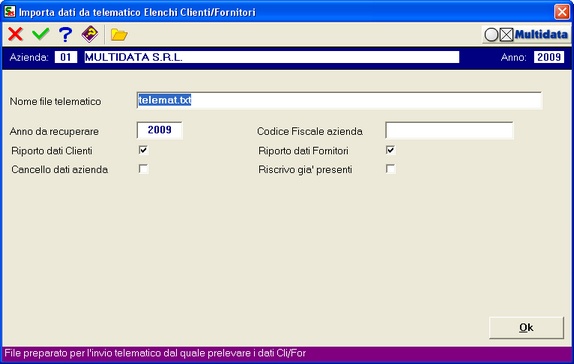Viewport: 574px width, 364px height.
Task: Open help with the blue question mark
Action: pyautogui.click(x=65, y=34)
